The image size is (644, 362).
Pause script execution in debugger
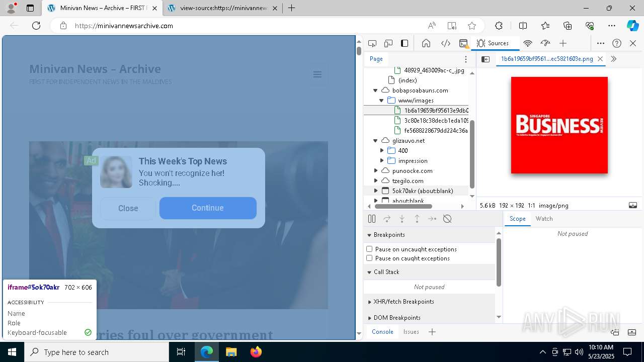pyautogui.click(x=372, y=219)
